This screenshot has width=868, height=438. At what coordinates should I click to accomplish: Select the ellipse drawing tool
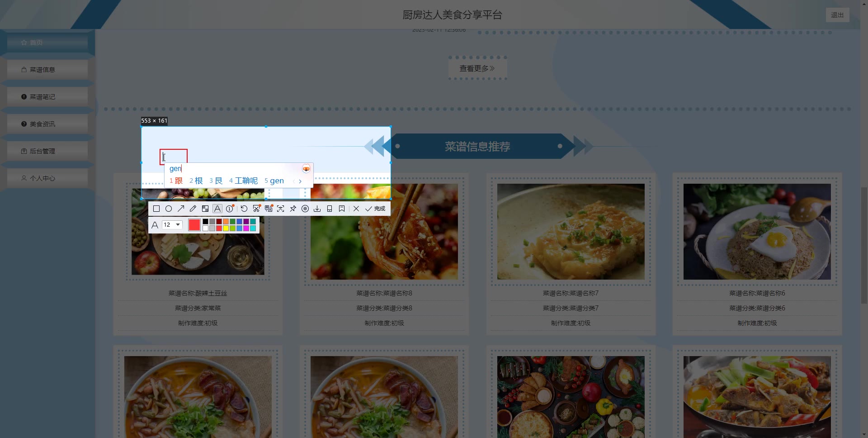(169, 209)
